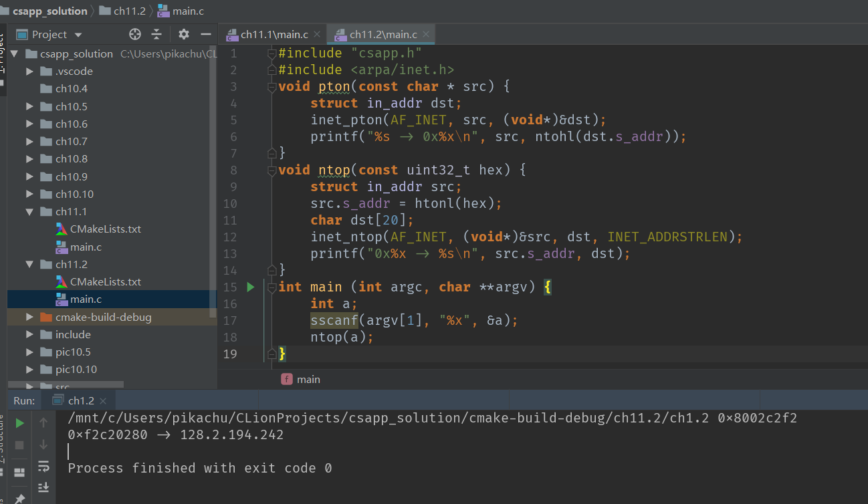Rerun ch1.2 with the green play button
Screen dimensions: 868x504
pos(20,422)
